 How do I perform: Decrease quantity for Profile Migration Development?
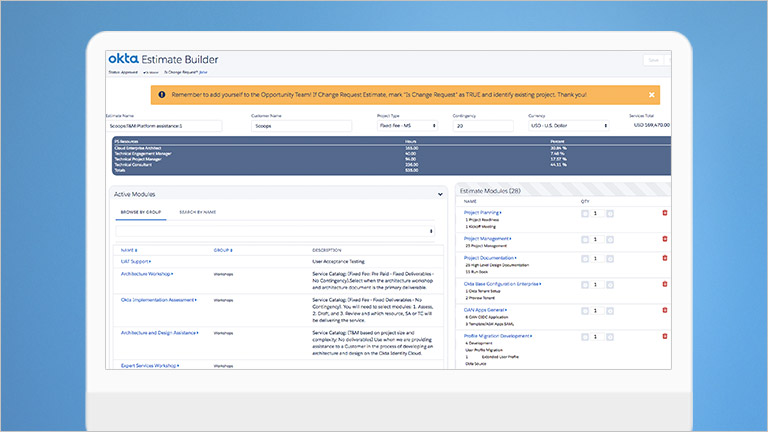coord(585,337)
